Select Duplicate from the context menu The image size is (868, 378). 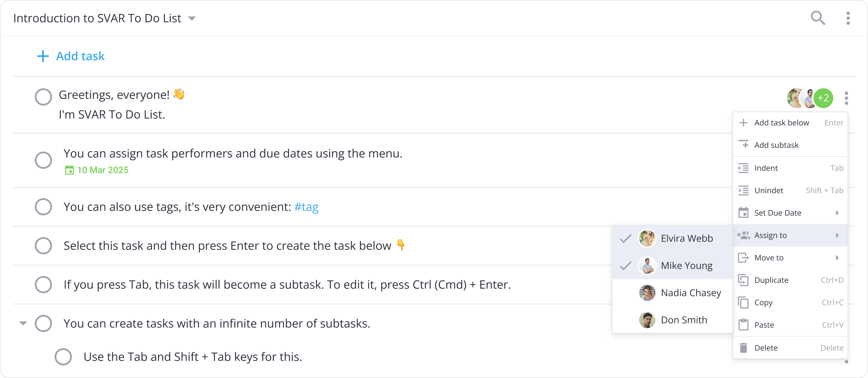coord(790,280)
